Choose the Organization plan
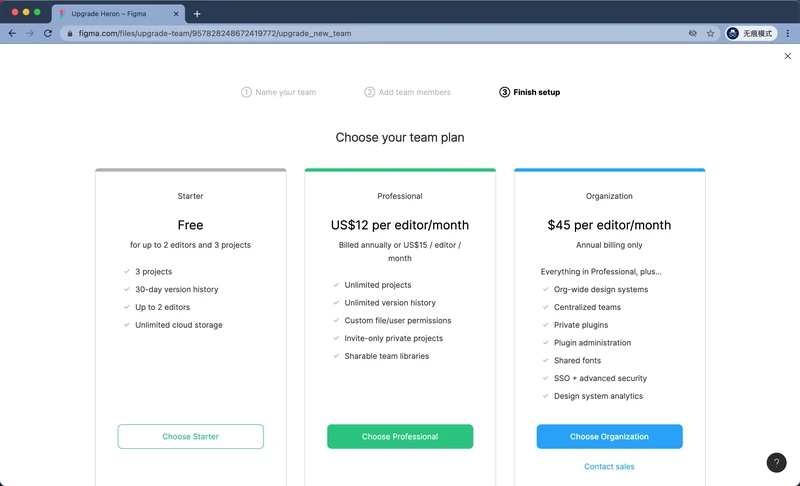800x486 pixels. (x=609, y=437)
